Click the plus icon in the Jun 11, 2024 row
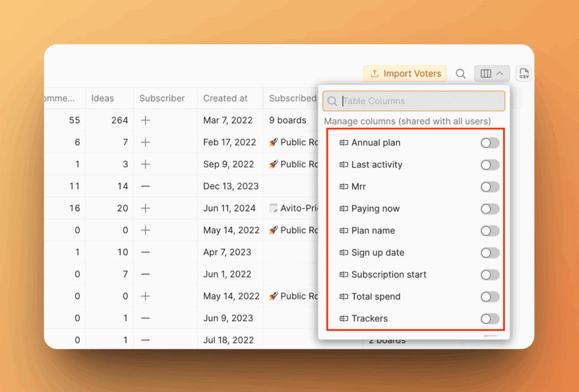Image resolution: width=579 pixels, height=392 pixels. (145, 208)
